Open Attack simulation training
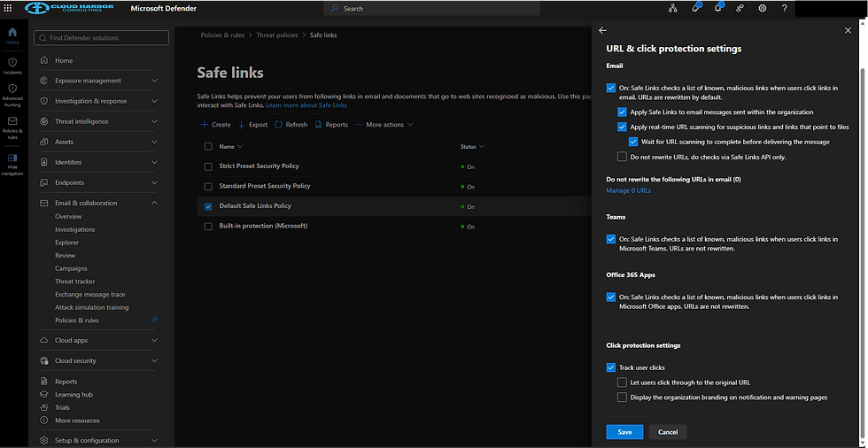 92,307
